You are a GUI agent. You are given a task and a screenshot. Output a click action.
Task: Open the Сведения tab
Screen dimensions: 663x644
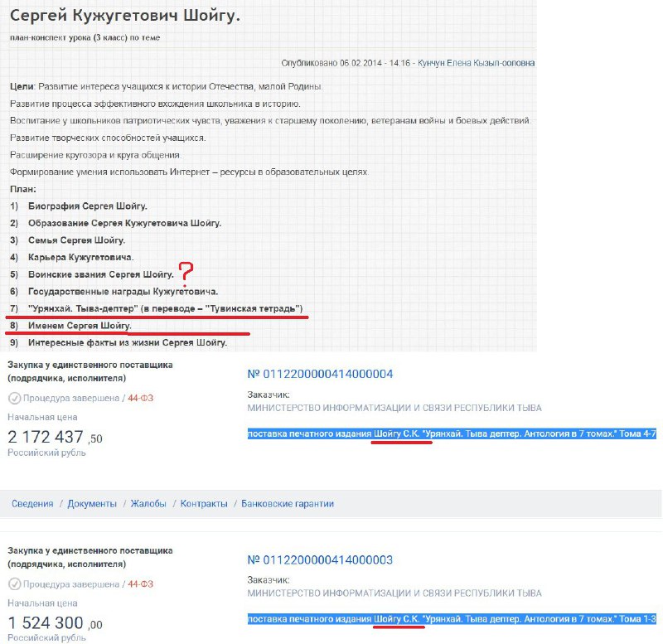pyautogui.click(x=32, y=504)
